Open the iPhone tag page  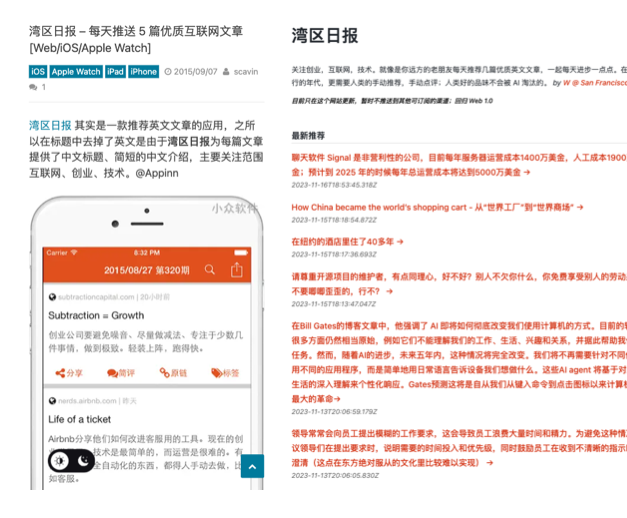[x=143, y=71]
